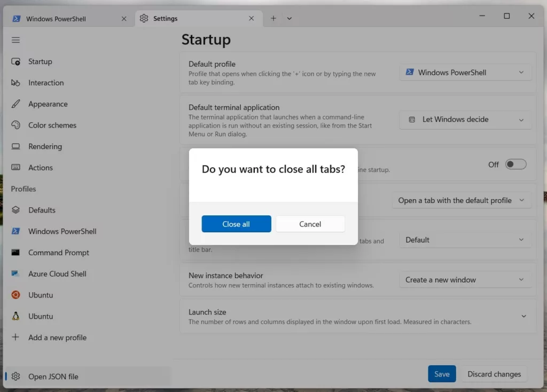Minimize the Terminal window
The image size is (547, 392).
click(x=482, y=15)
